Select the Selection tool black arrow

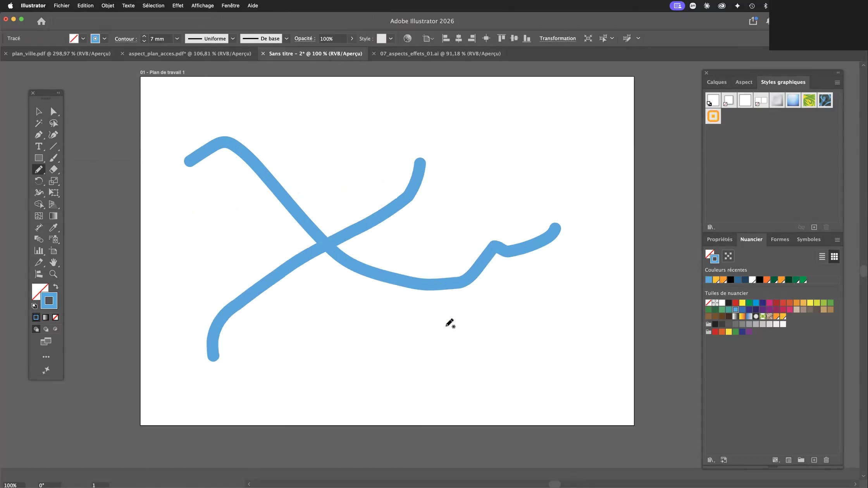39,112
